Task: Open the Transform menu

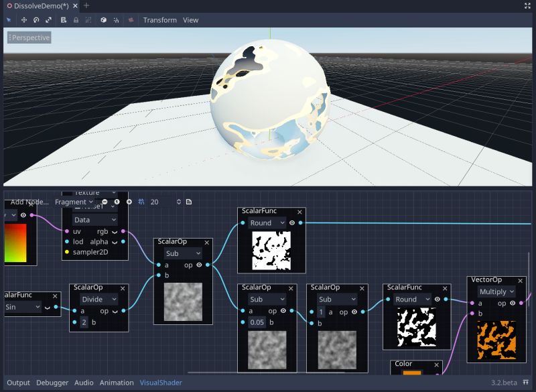Action: (x=159, y=20)
